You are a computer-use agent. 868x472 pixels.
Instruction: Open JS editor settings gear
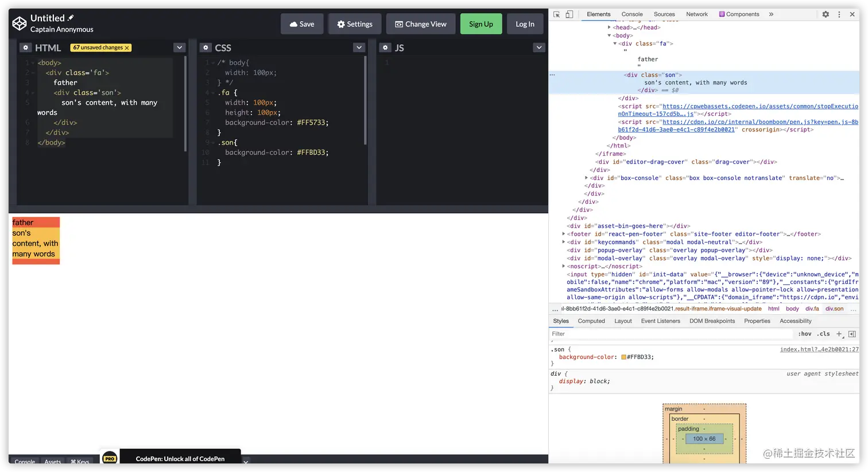(385, 48)
